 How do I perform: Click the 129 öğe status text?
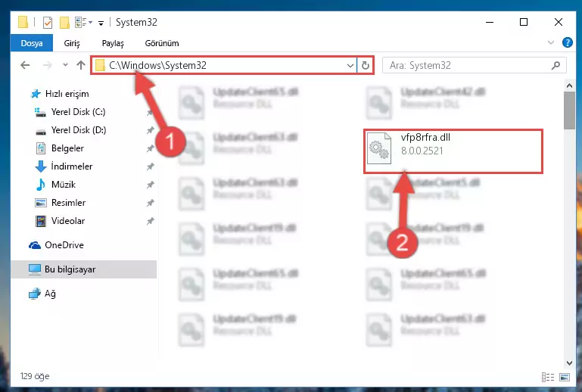coord(35,376)
